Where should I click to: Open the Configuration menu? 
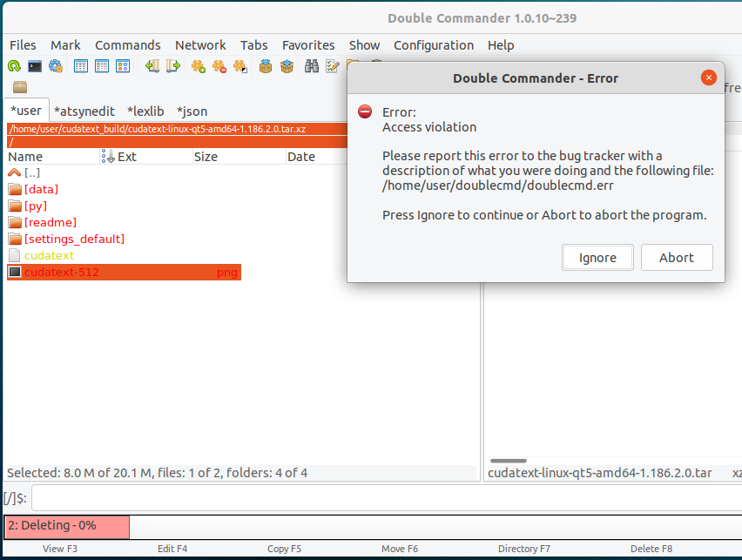click(434, 44)
